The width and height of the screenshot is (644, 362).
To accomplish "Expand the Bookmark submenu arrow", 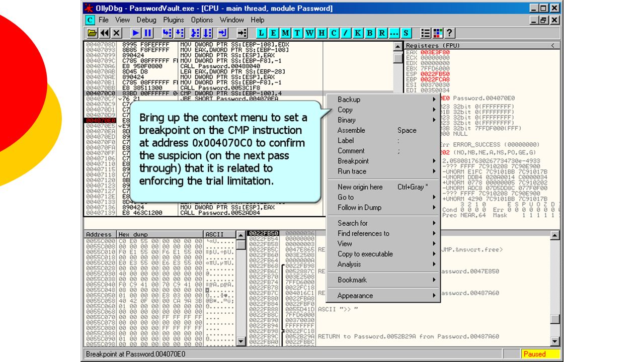I will coord(434,280).
